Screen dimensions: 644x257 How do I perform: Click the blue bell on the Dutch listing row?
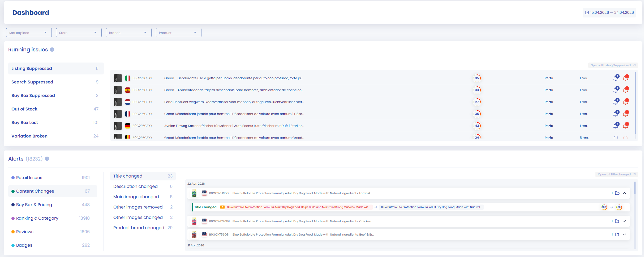coord(616,102)
